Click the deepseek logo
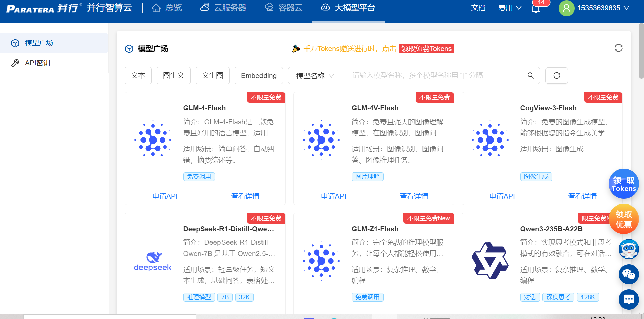The height and width of the screenshot is (319, 644). [x=153, y=261]
